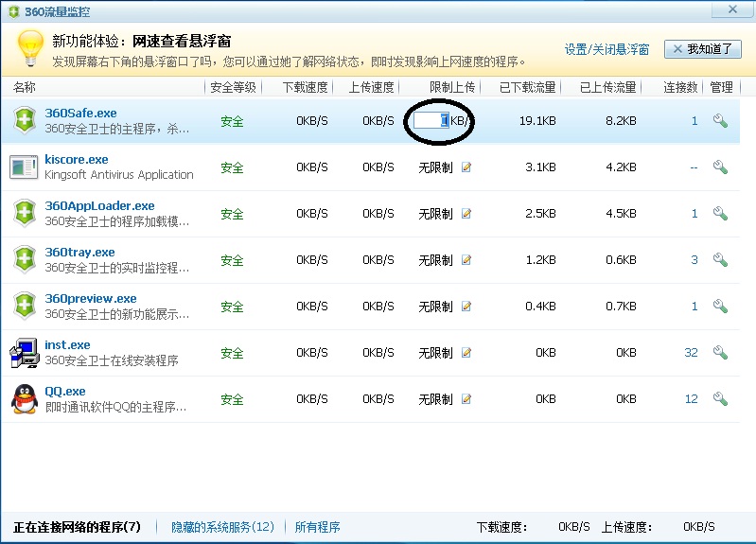Sort by 名称 column header
The height and width of the screenshot is (544, 756).
click(25, 87)
